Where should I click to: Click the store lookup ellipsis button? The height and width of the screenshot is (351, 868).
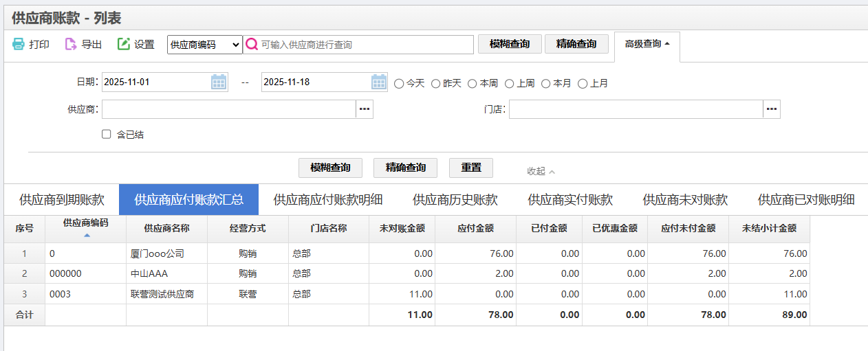point(772,109)
